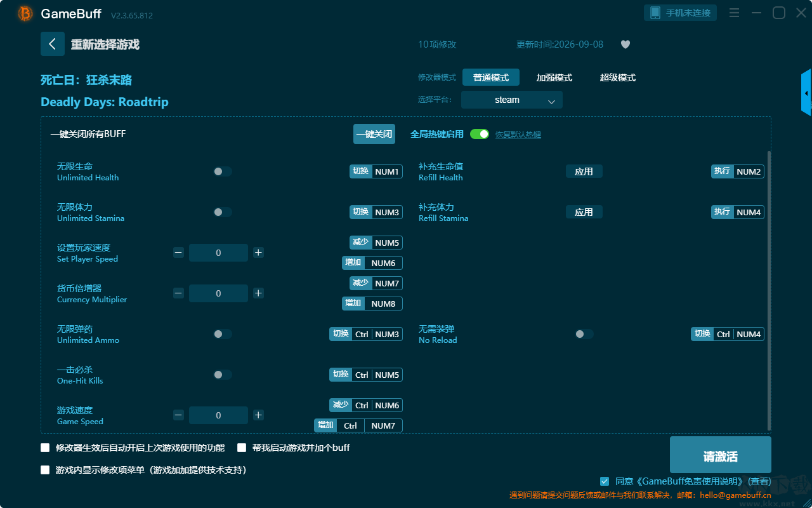Click the 10项修改 count text
The height and width of the screenshot is (508, 812).
click(x=437, y=44)
